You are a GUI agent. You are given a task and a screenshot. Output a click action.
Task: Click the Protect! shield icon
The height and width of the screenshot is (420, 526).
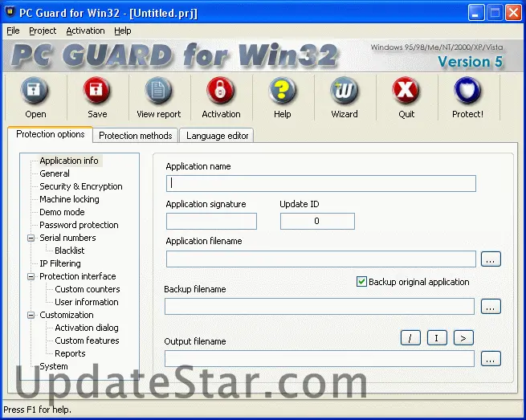(467, 90)
